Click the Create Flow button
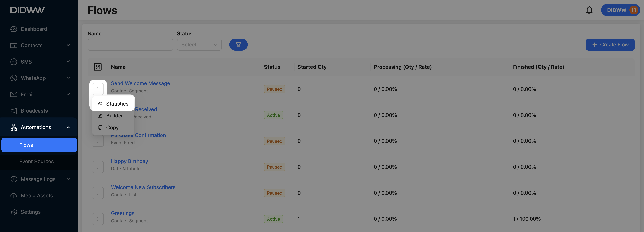Viewport: 644px width, 232px height. pyautogui.click(x=610, y=45)
